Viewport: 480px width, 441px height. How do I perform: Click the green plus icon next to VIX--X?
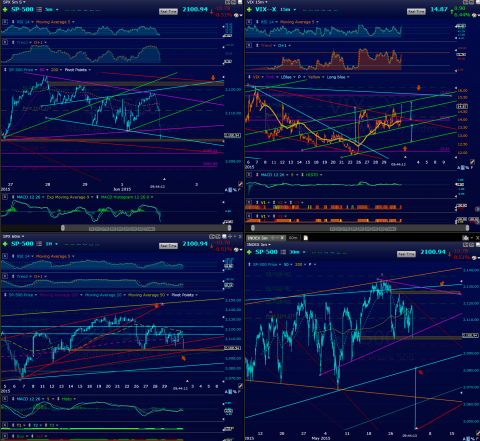249,10
